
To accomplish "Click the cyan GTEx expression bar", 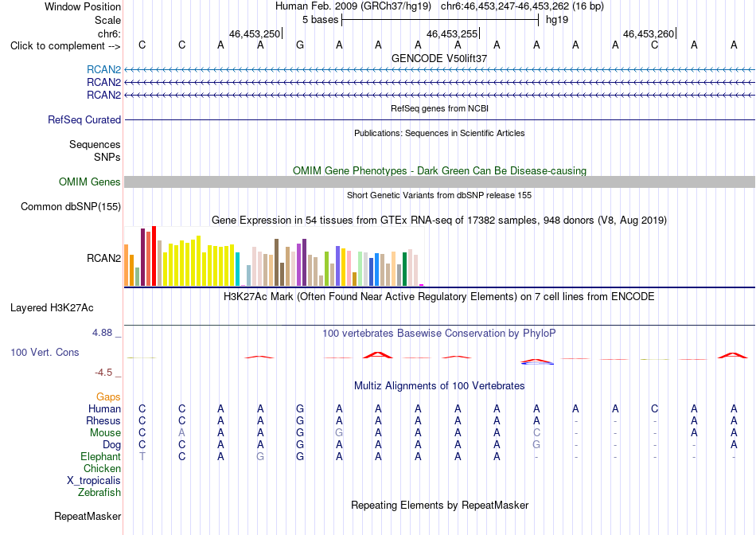I will click(x=238, y=269).
